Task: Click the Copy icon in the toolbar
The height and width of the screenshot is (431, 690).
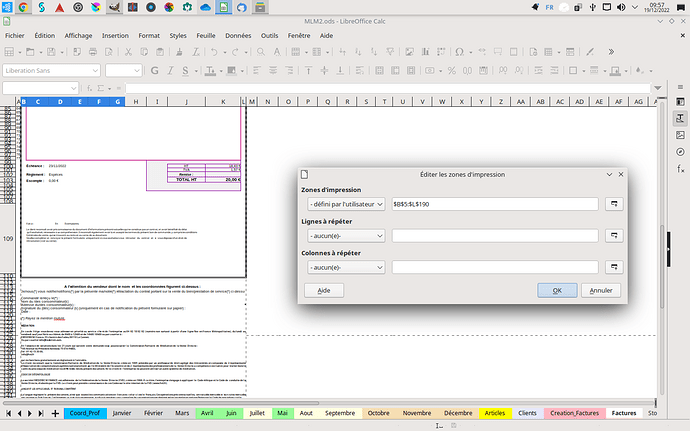Action: (144, 52)
